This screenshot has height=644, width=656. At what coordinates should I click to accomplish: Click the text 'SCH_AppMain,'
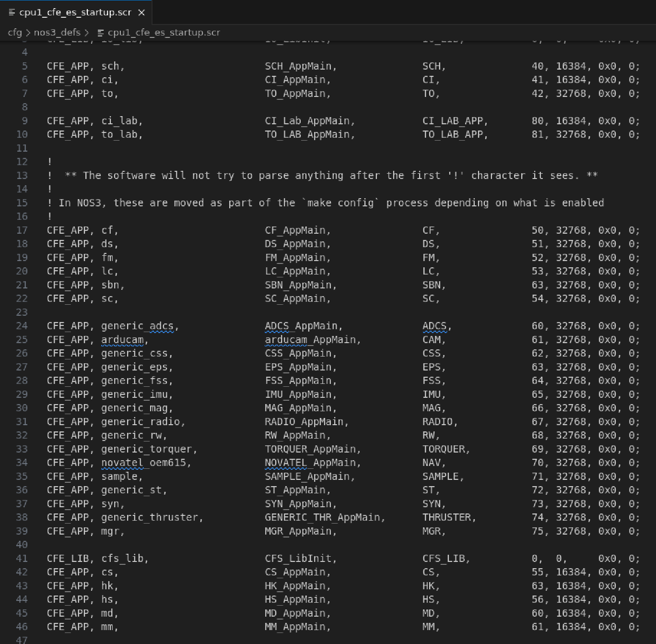click(301, 66)
